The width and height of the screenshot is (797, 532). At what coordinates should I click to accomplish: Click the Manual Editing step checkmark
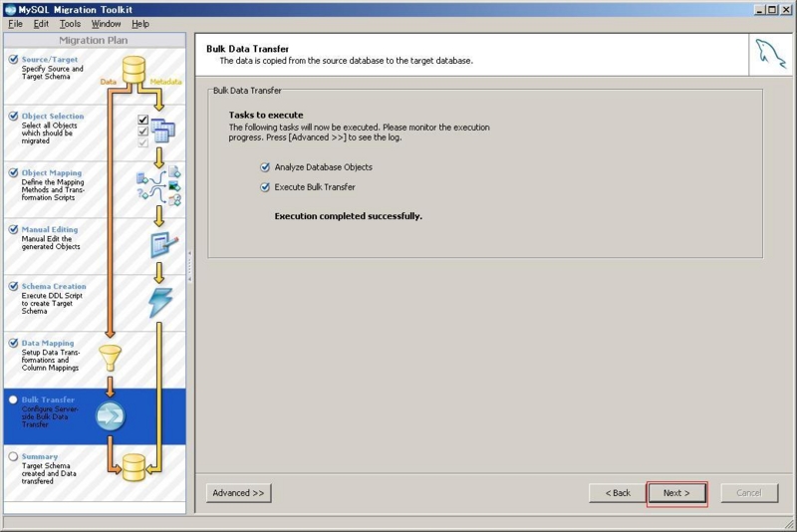(13, 230)
